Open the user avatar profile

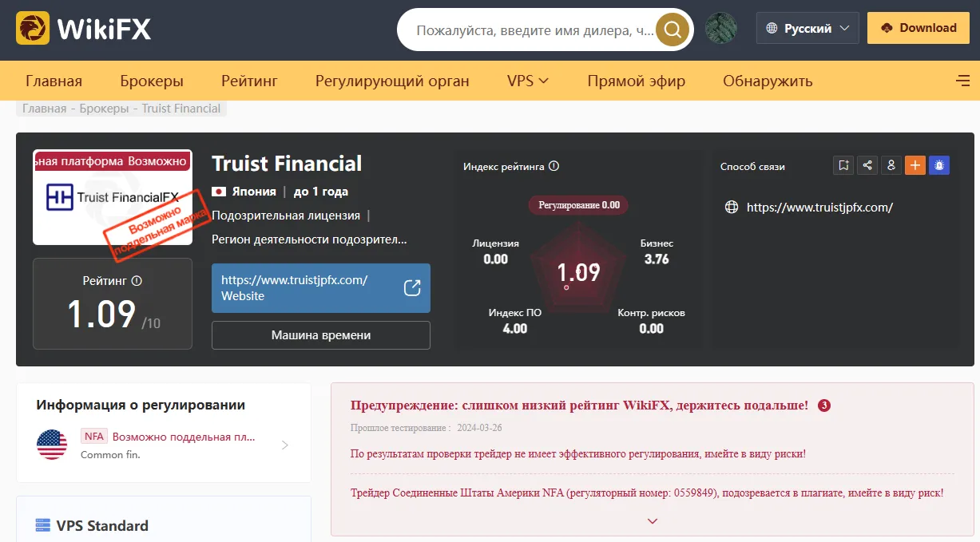click(721, 28)
